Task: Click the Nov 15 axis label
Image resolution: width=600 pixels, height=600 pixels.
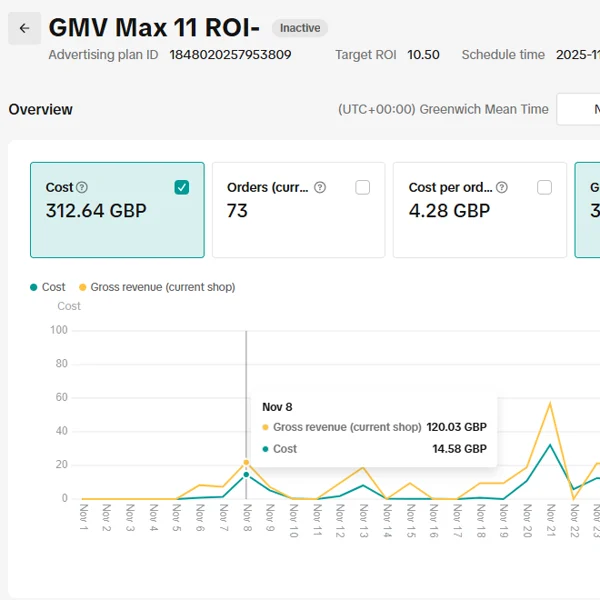Action: (411, 521)
